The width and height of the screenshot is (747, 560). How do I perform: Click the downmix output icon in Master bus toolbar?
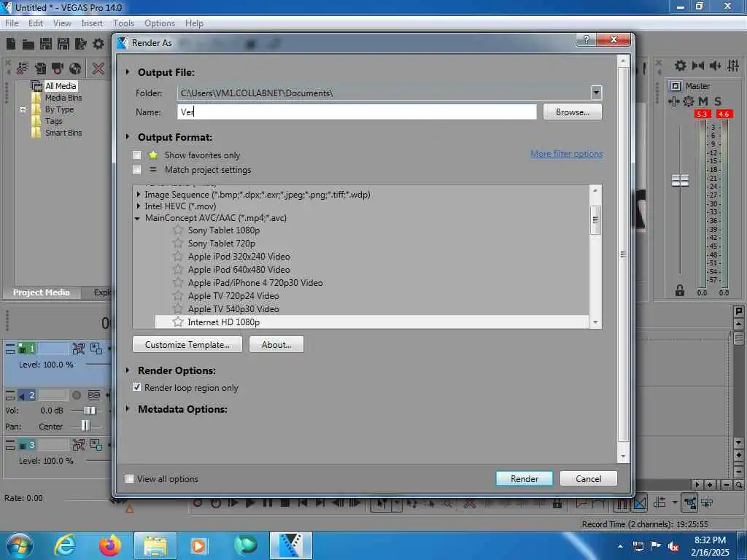click(x=698, y=65)
